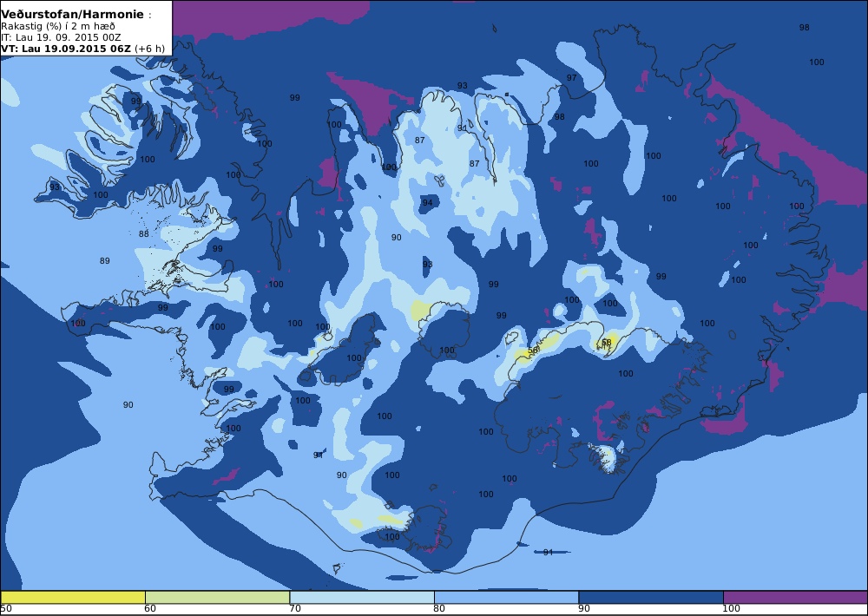
Task: Click the "Rakastig (%) í 2 m hæð" line
Action: tap(58, 26)
